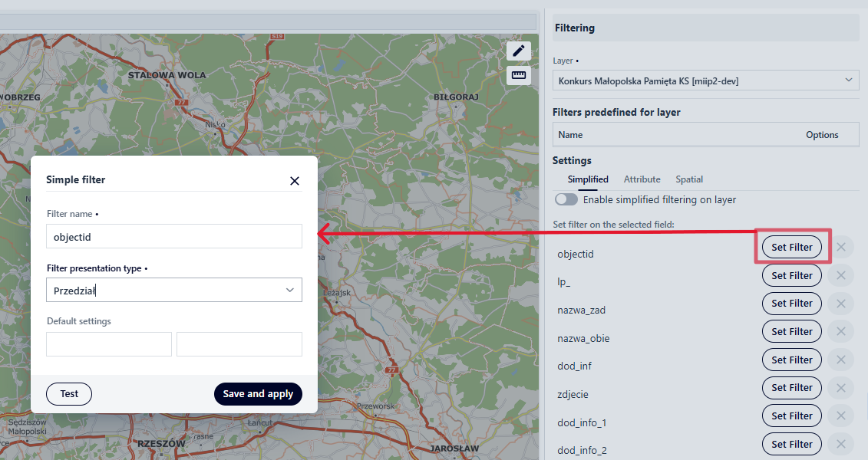This screenshot has height=460, width=868.
Task: Remove the lp_ filter using X icon
Action: [840, 275]
